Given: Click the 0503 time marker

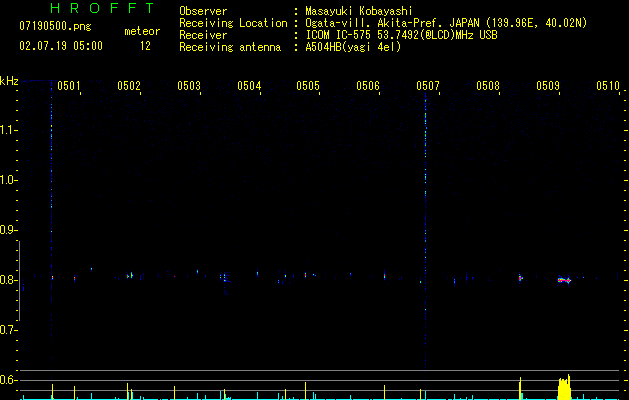Looking at the screenshot, I should point(189,86).
